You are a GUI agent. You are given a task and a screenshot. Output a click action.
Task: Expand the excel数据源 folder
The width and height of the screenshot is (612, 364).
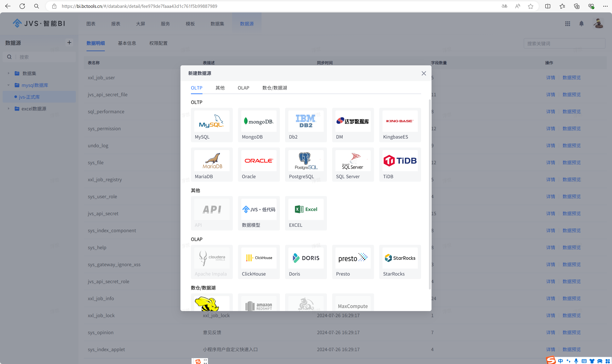point(8,108)
